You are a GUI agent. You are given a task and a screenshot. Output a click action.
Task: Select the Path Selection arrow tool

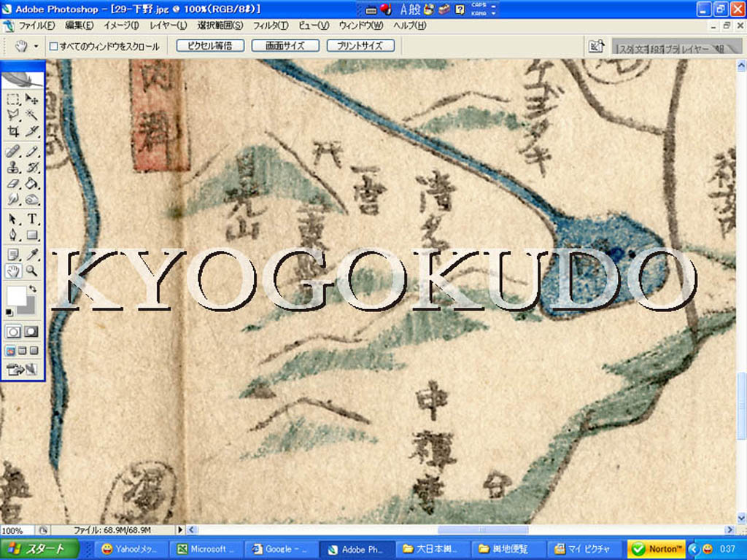[13, 219]
